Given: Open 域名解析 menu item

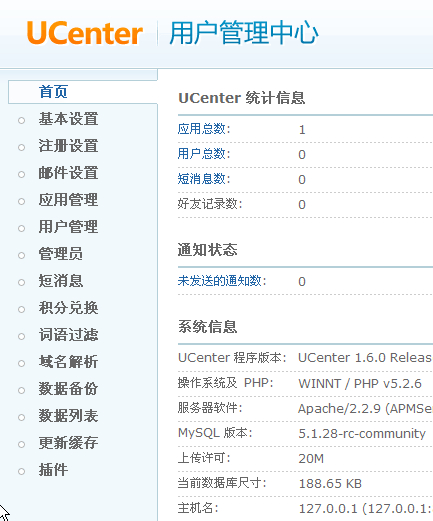Looking at the screenshot, I should [68, 362].
